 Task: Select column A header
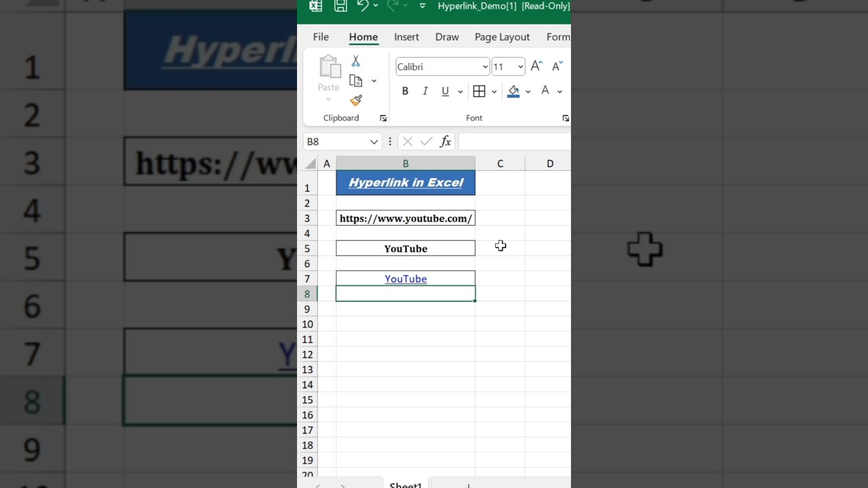click(327, 164)
